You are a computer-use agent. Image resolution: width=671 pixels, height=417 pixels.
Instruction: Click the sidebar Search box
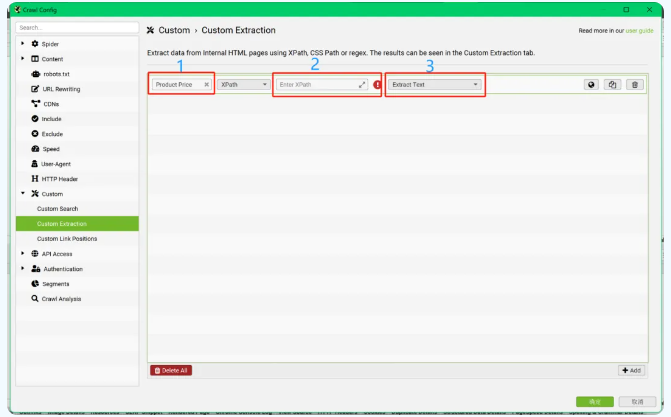click(x=77, y=27)
